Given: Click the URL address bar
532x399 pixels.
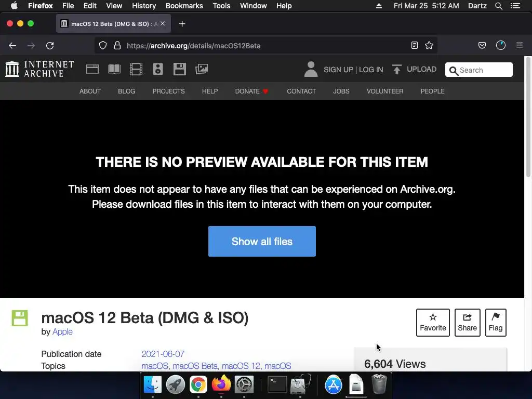Looking at the screenshot, I should coord(265,46).
